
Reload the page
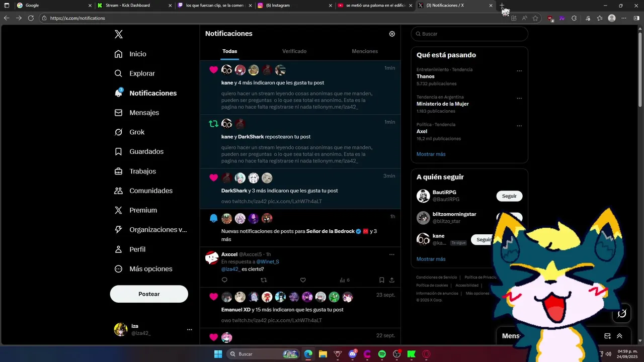[x=31, y=18]
